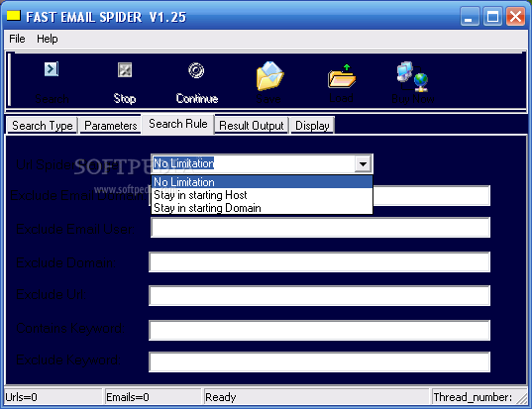Image resolution: width=532 pixels, height=409 pixels.
Task: Click the Exclude Url label
Action: click(x=52, y=294)
